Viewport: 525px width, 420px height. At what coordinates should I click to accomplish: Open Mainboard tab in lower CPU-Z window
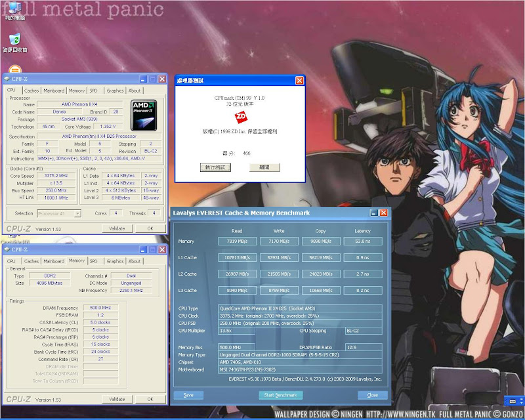coord(54,261)
